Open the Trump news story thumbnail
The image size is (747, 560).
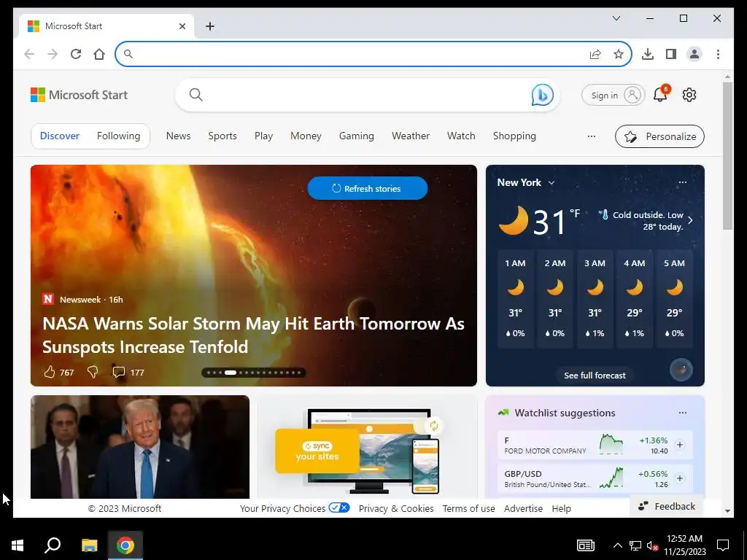[140, 447]
